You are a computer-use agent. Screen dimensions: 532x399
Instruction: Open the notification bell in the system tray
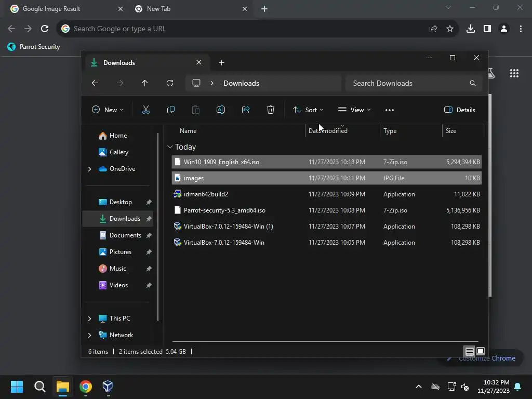coord(518,387)
